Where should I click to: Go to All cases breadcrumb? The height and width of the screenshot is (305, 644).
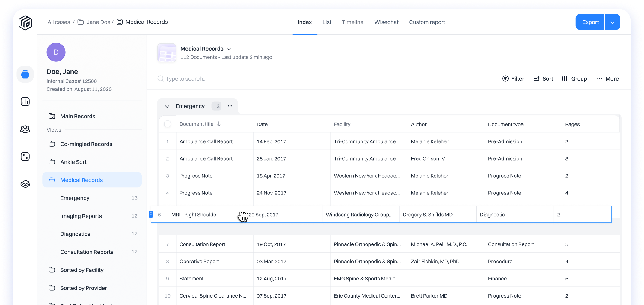[59, 22]
